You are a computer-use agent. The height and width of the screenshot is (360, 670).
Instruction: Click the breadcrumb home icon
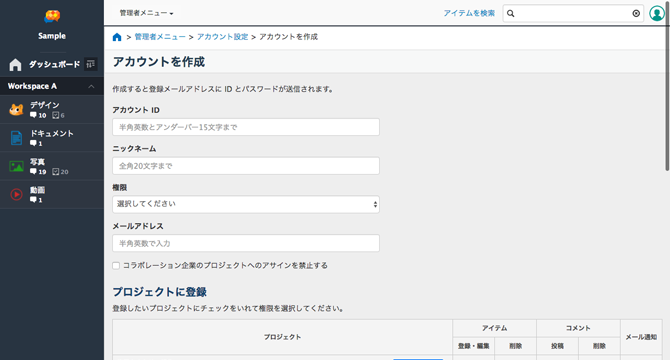[x=117, y=37]
